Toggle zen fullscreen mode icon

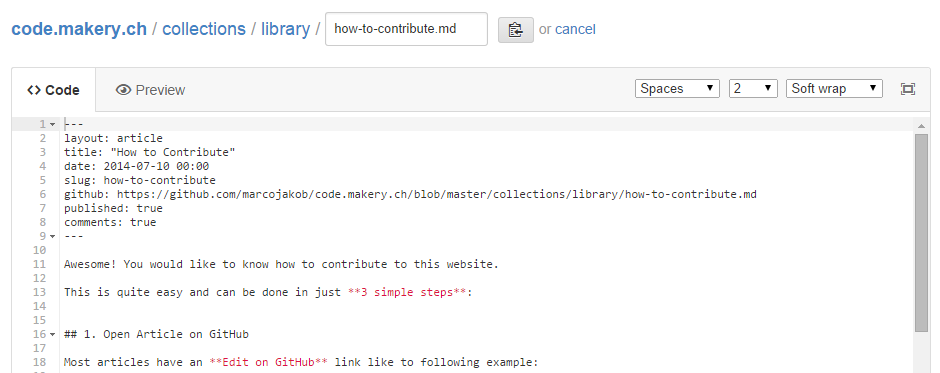coord(908,89)
